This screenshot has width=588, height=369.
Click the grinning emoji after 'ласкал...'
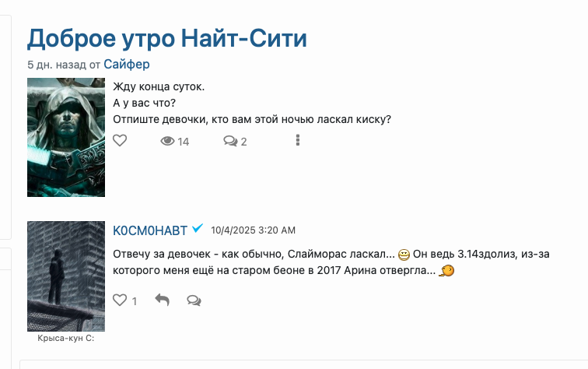(x=404, y=255)
